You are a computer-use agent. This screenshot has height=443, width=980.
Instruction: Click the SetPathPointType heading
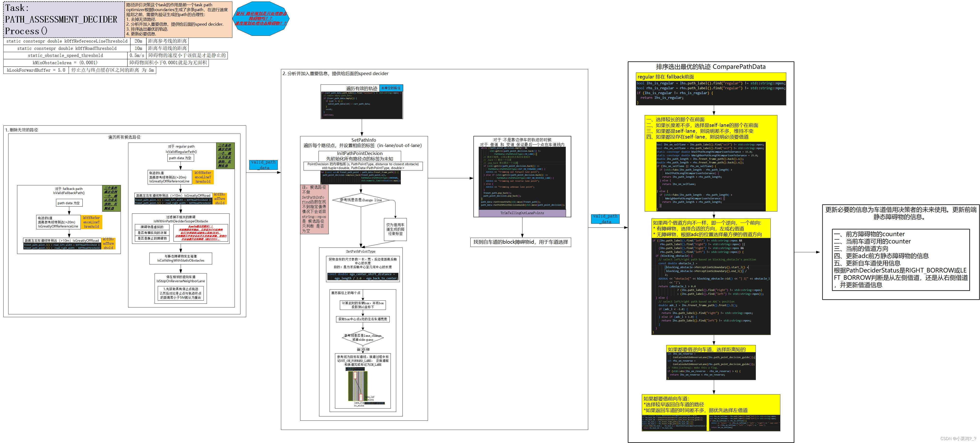pyautogui.click(x=361, y=251)
